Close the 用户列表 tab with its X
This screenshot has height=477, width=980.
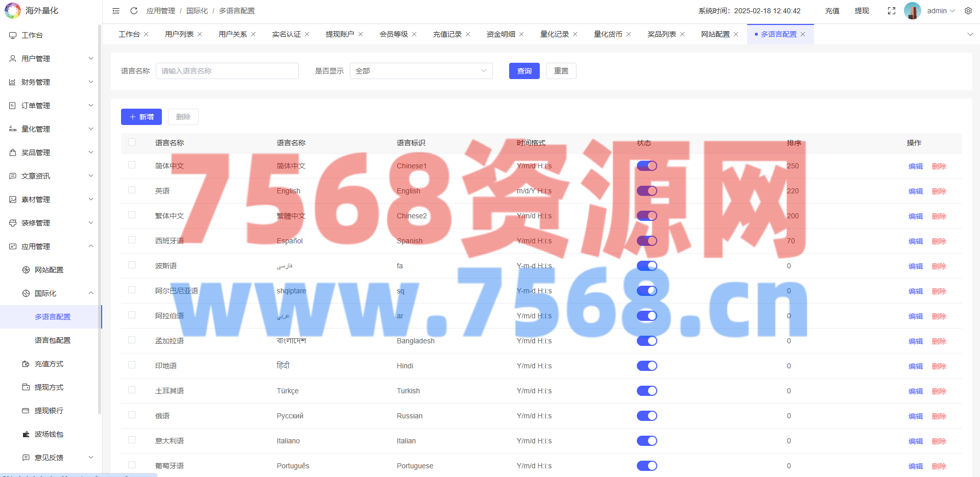(200, 34)
